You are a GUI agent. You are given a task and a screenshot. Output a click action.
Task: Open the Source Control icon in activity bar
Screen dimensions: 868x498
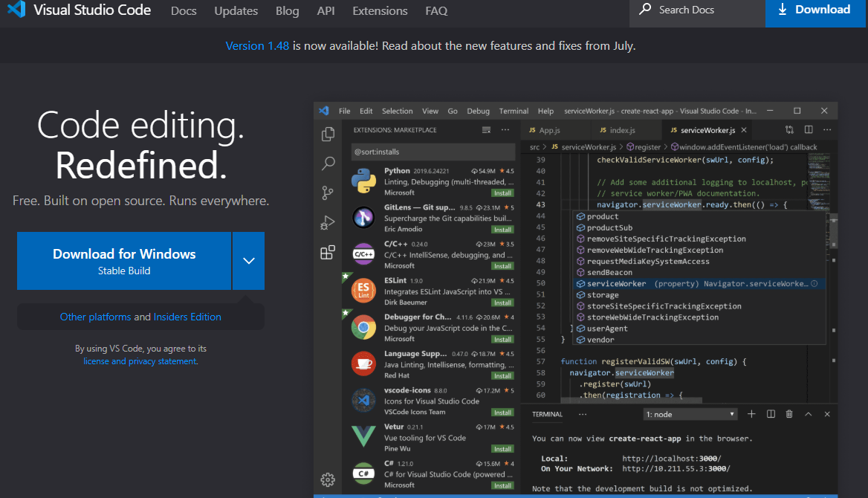(x=328, y=193)
